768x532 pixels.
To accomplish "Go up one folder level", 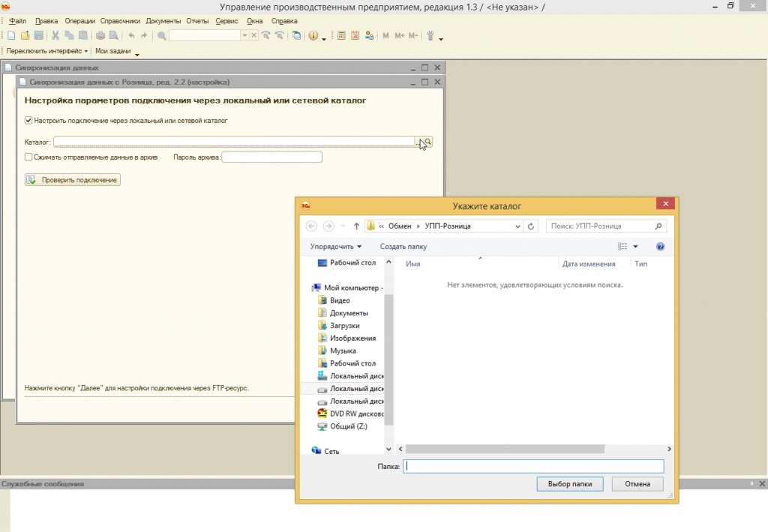I will click(x=356, y=226).
